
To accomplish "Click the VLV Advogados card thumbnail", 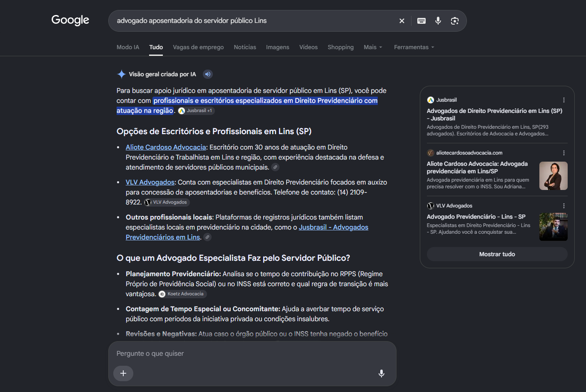I will pyautogui.click(x=554, y=227).
